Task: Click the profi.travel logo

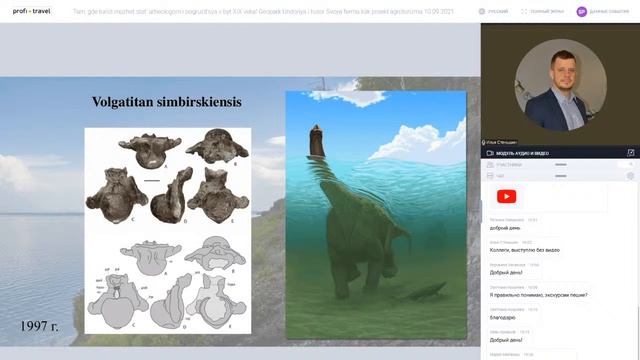Action: click(31, 11)
